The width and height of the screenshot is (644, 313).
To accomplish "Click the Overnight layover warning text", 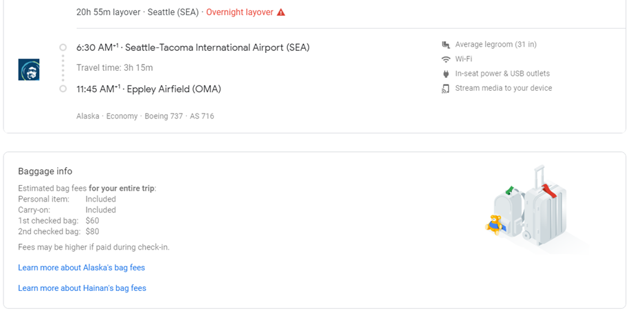I will point(239,12).
